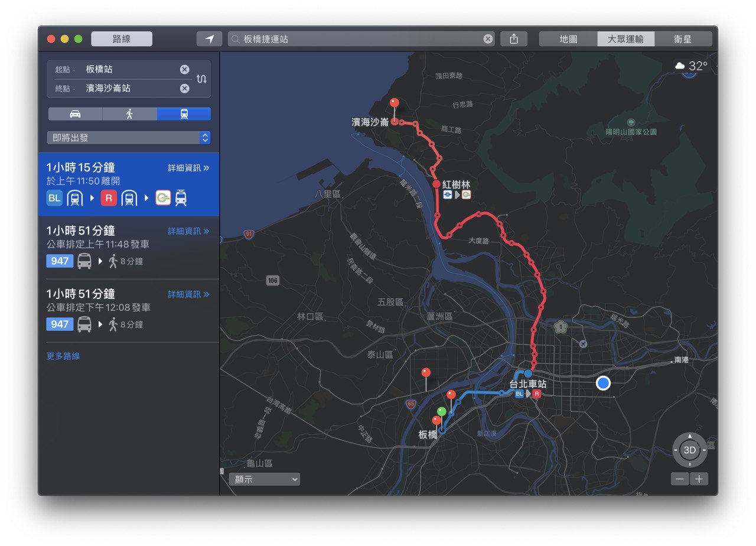This screenshot has width=756, height=546.
Task: Click the 32° weather icon
Action: pos(691,66)
